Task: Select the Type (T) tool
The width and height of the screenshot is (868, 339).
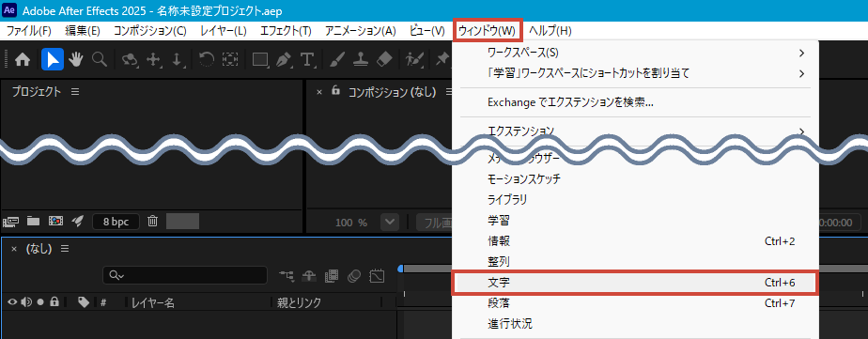Action: [307, 60]
